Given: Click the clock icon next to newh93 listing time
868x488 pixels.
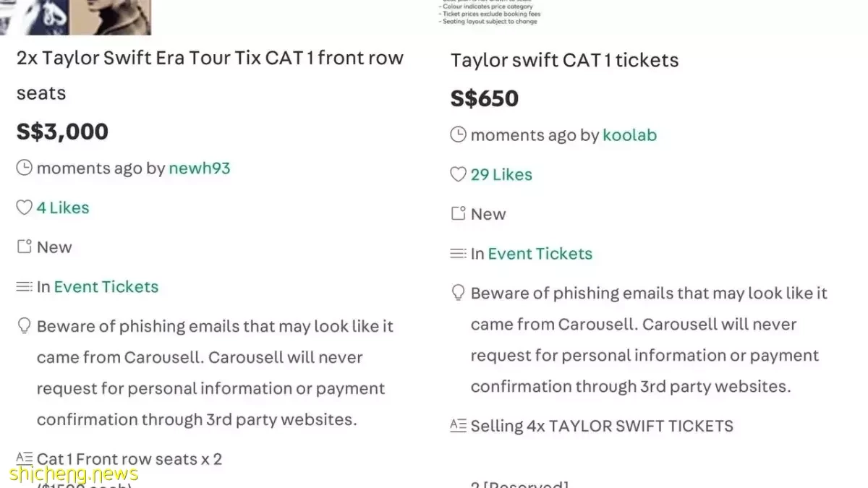Looking at the screenshot, I should [x=24, y=168].
